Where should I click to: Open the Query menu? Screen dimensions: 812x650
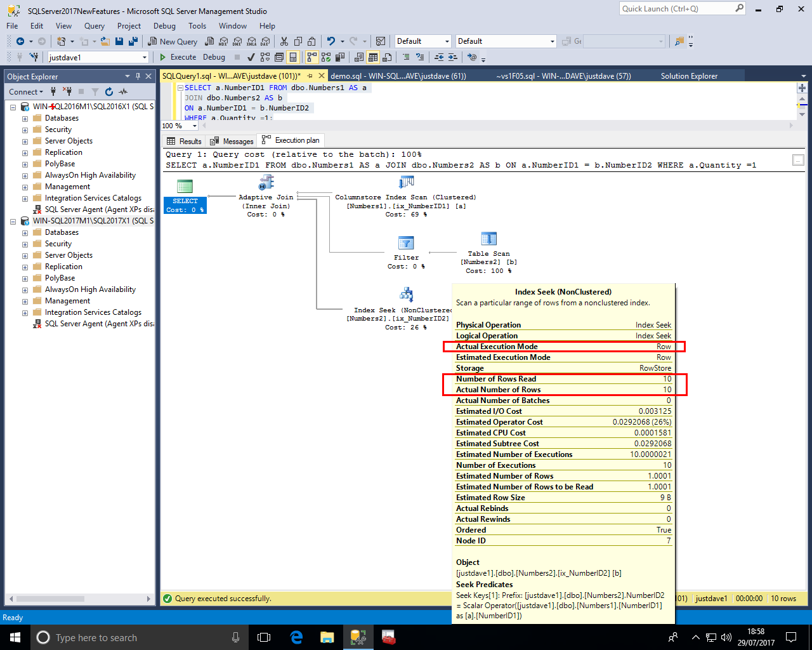point(94,26)
